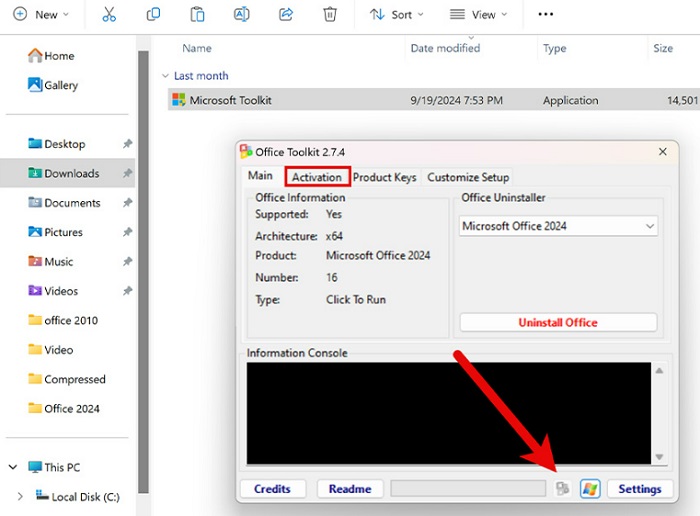Switch to the Customize Setup tab

(468, 178)
